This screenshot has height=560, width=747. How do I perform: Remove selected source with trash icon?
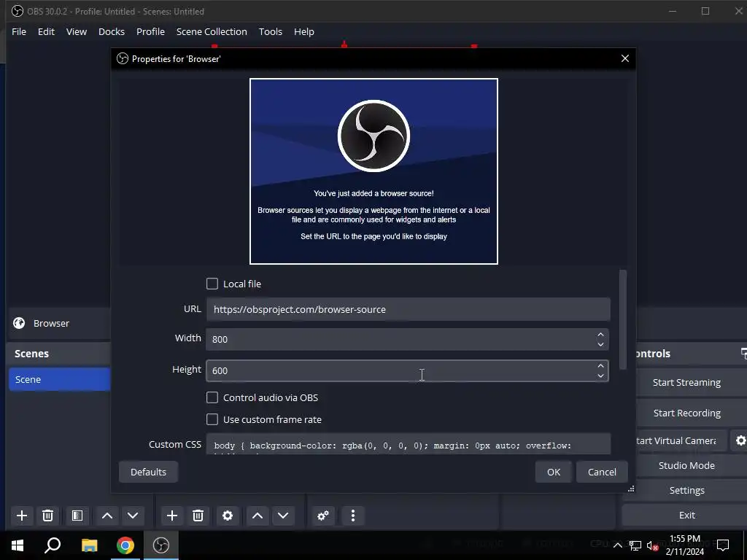(198, 516)
